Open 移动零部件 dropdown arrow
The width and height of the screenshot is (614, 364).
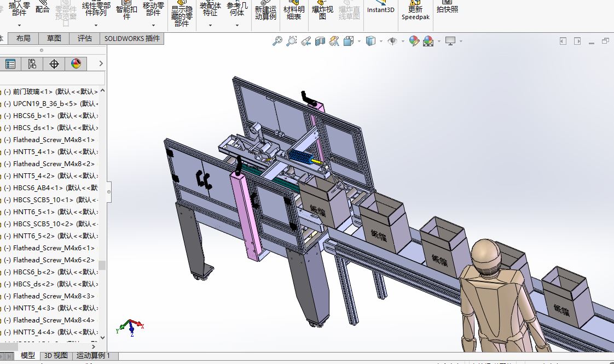pyautogui.click(x=153, y=25)
